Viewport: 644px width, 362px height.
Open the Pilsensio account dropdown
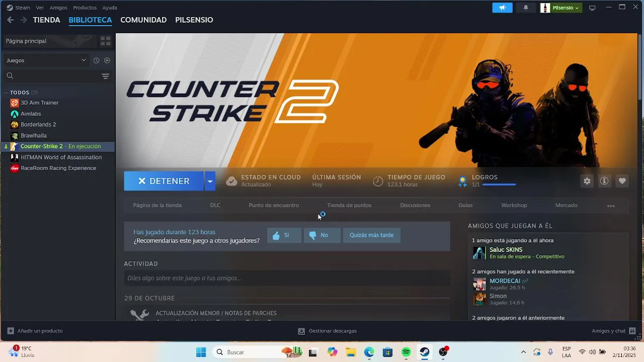pyautogui.click(x=561, y=8)
